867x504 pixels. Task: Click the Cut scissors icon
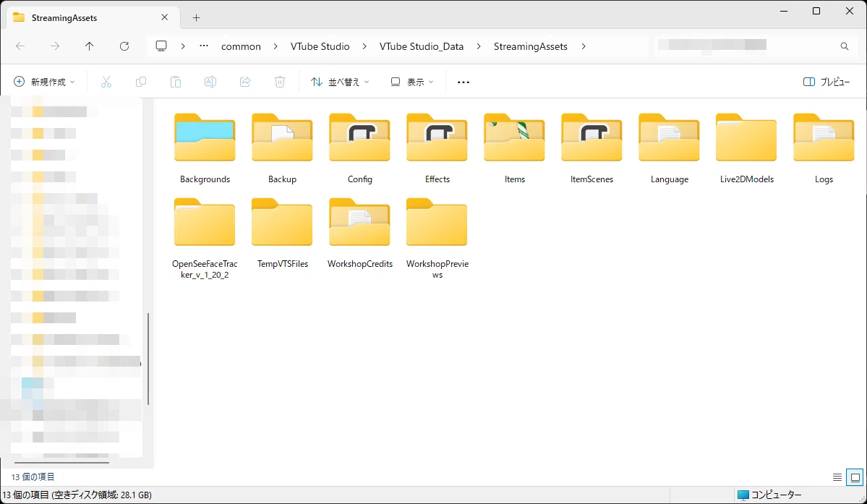click(106, 82)
